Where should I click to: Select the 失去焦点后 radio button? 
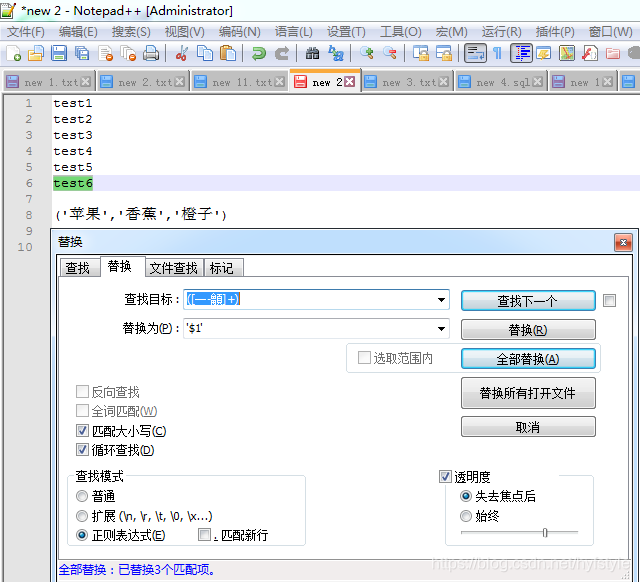coord(466,496)
